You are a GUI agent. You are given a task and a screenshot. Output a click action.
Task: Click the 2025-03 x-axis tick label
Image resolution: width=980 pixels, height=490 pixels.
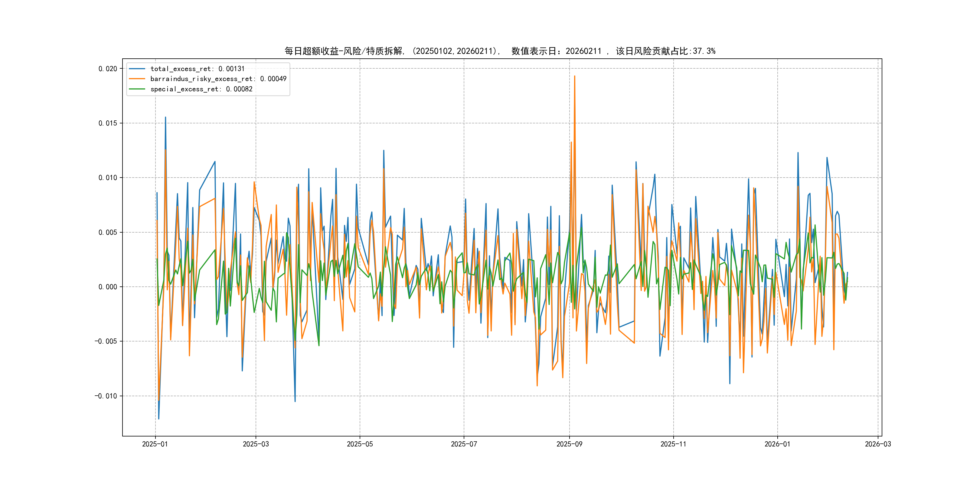click(256, 444)
